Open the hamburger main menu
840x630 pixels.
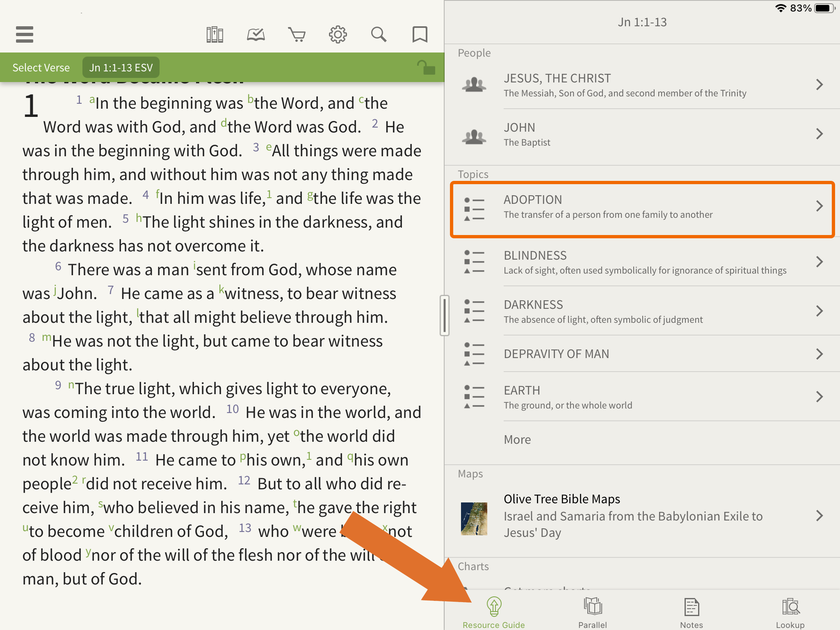(25, 34)
